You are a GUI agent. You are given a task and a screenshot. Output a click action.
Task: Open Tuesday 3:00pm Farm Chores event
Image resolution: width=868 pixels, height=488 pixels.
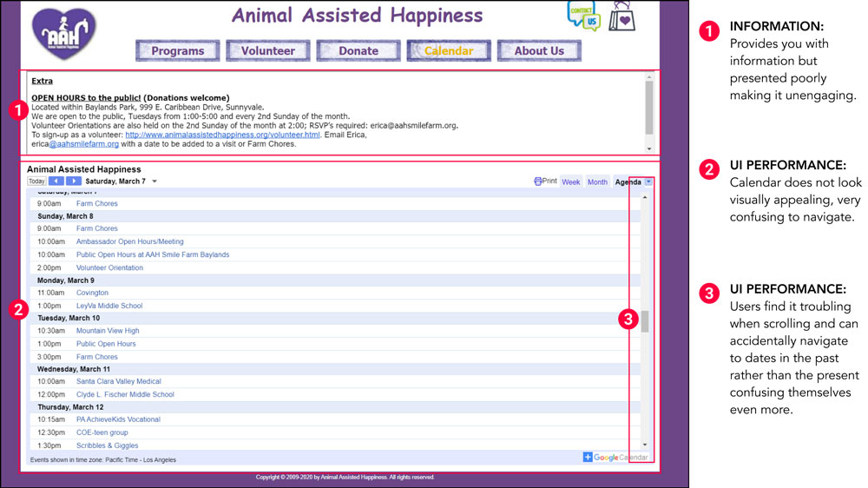pyautogui.click(x=97, y=357)
